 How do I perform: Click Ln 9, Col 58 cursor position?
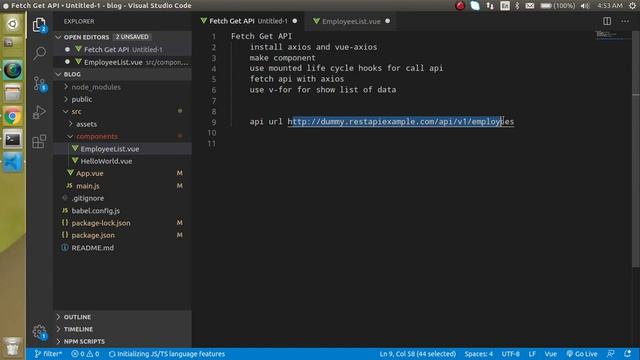click(418, 354)
